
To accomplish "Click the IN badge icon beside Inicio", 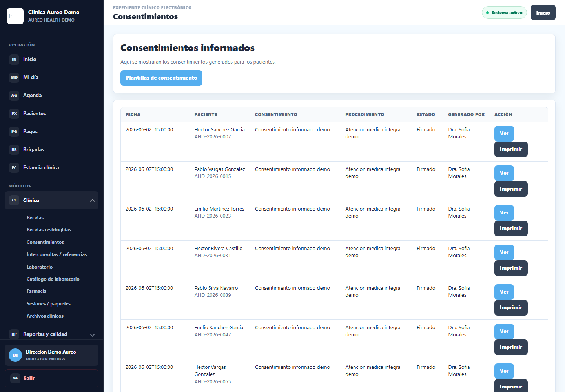I will [14, 60].
